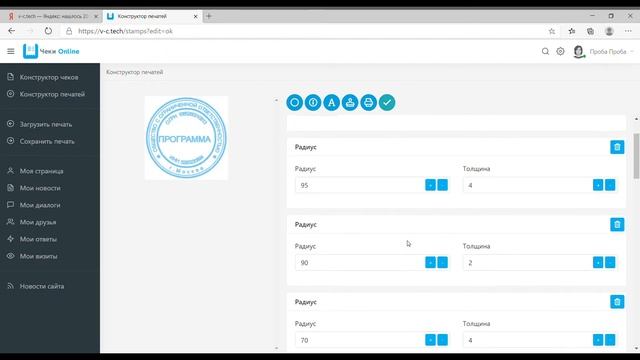Print the stamp using the printer icon

coord(369,102)
